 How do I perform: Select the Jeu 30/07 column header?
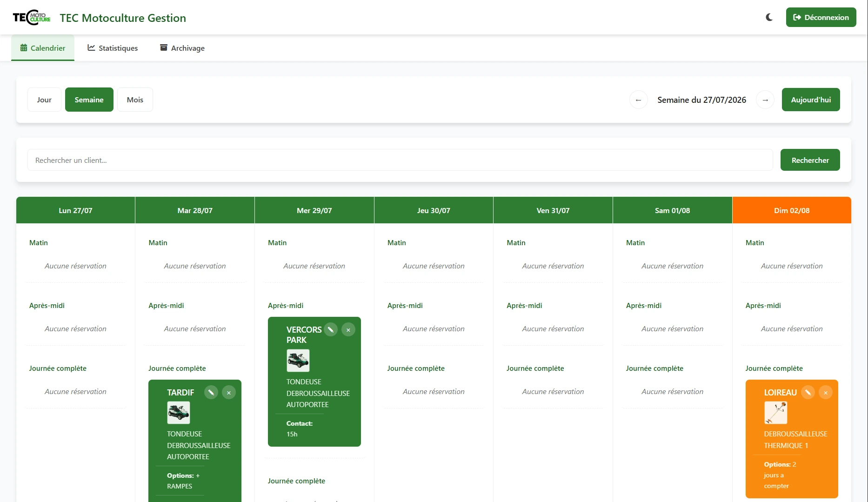click(x=434, y=210)
